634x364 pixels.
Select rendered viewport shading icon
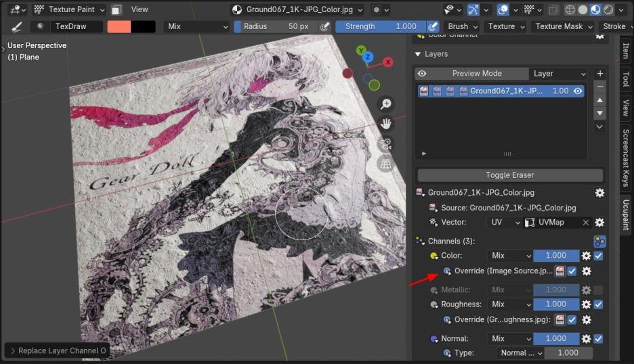click(608, 9)
